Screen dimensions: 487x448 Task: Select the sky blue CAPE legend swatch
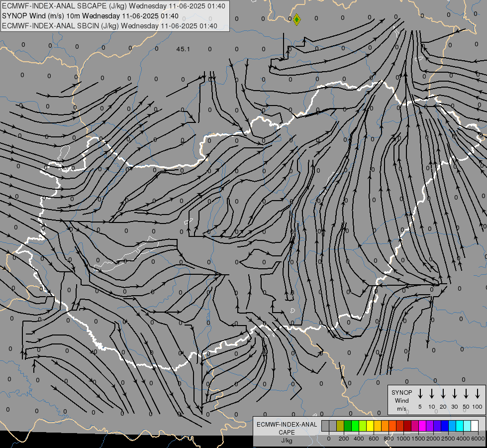tap(452, 426)
